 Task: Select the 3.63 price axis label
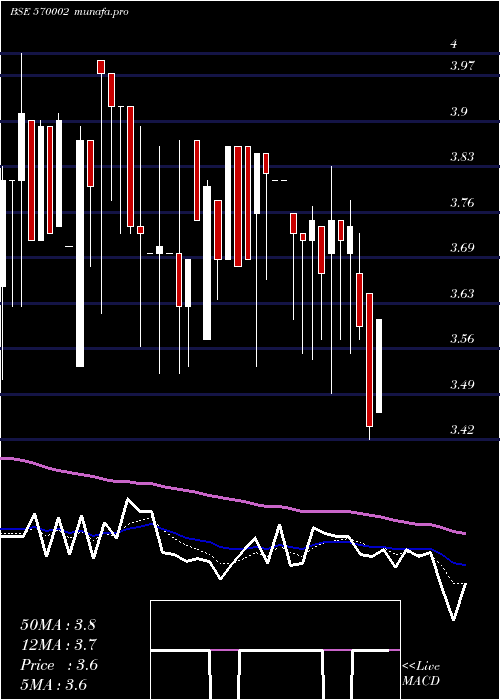[462, 294]
